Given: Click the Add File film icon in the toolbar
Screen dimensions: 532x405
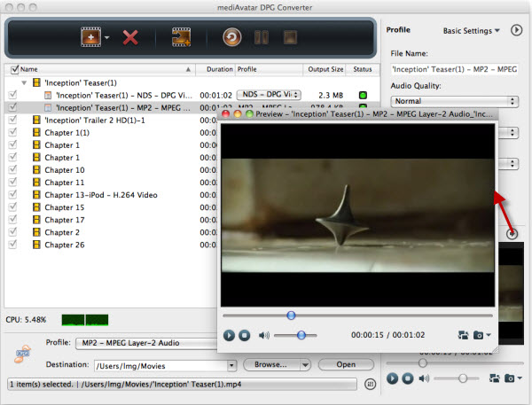Looking at the screenshot, I should pos(90,37).
